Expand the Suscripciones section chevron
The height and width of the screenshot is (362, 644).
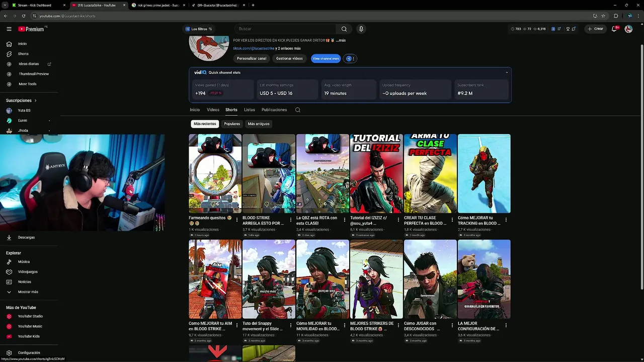[x=35, y=101]
